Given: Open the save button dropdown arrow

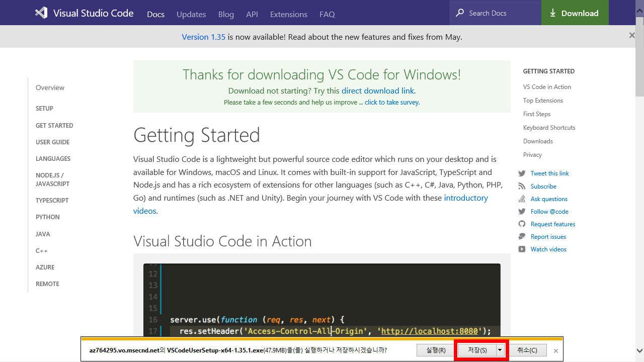Looking at the screenshot, I should coord(500,350).
